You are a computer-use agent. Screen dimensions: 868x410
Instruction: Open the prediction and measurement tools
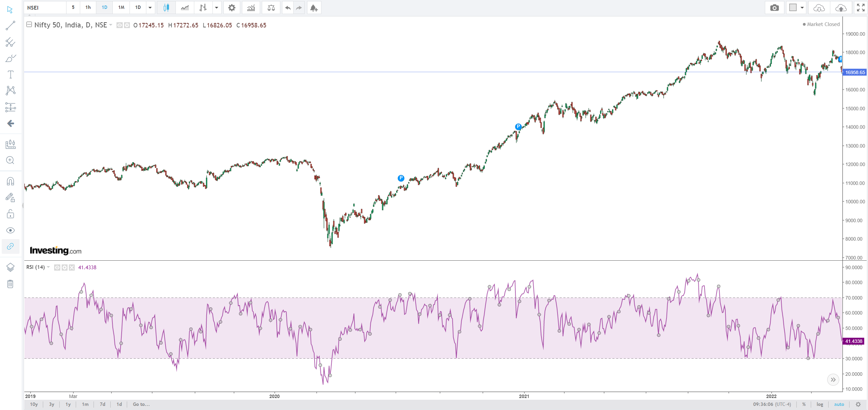(x=10, y=107)
